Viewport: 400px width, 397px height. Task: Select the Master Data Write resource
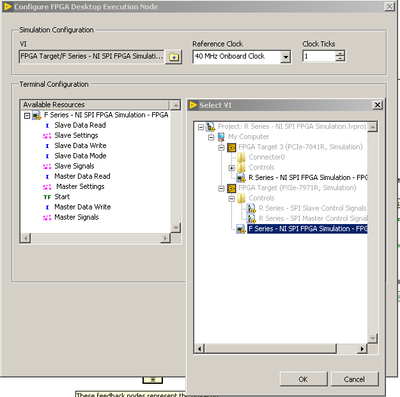point(83,207)
